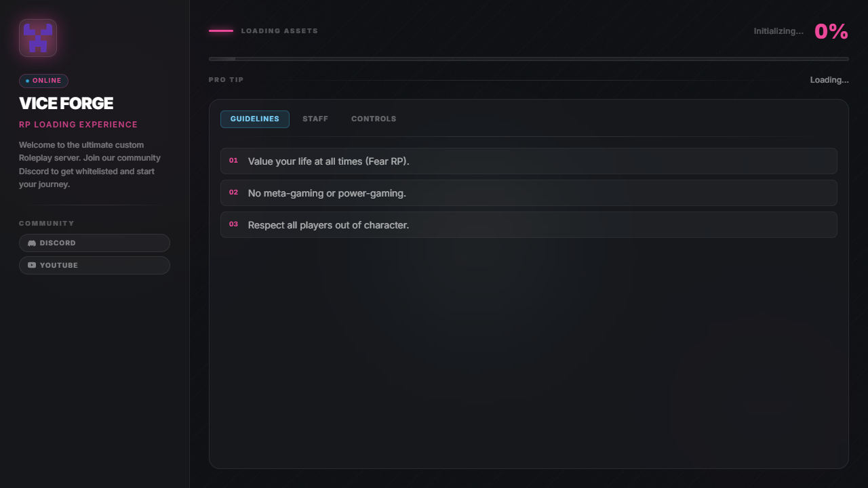Screen dimensions: 868x488
Task: Click the Loading... tip text
Action: click(x=829, y=80)
